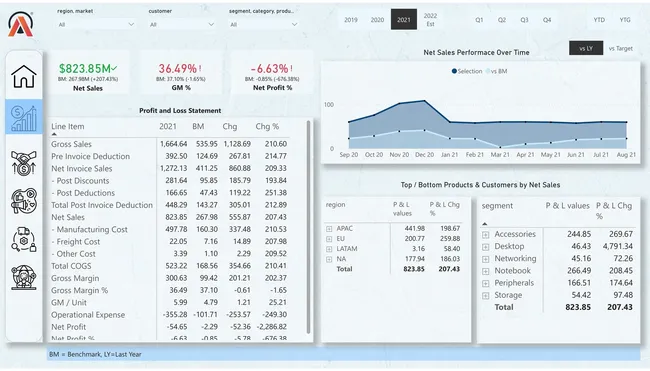Image resolution: width=650 pixels, height=371 pixels.
Task: Select the Gross Sales line item
Action: coord(71,144)
